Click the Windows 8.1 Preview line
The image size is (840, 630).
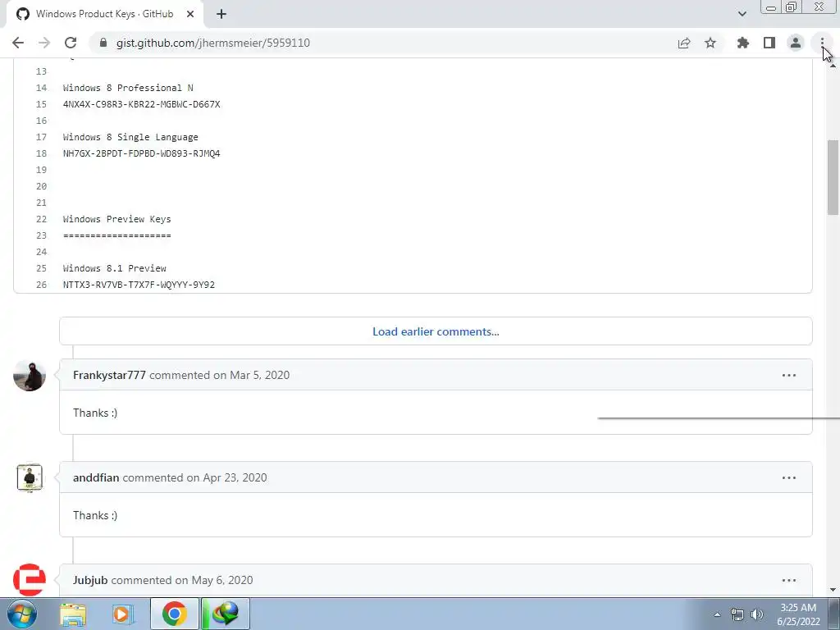115,268
